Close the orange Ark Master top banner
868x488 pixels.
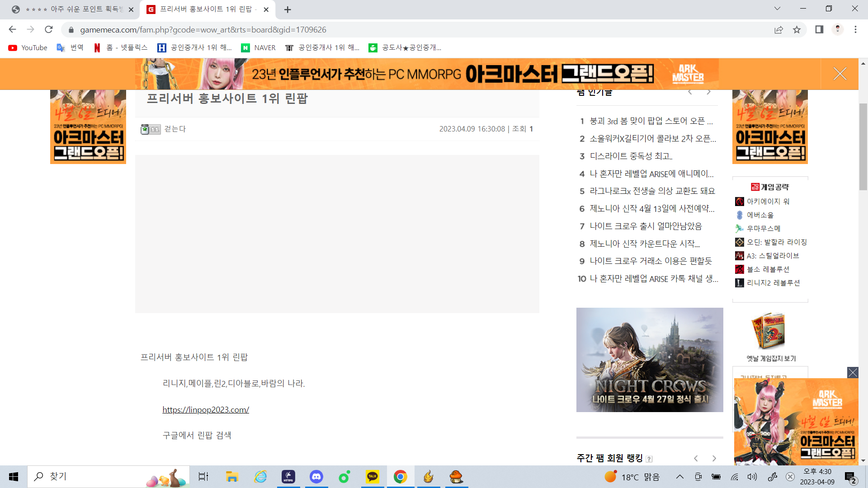pos(840,74)
